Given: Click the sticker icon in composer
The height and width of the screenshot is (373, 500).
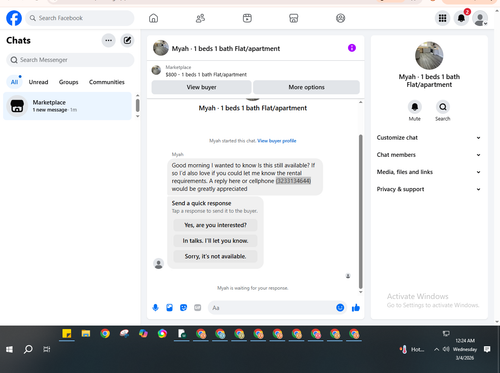Looking at the screenshot, I should 183,308.
